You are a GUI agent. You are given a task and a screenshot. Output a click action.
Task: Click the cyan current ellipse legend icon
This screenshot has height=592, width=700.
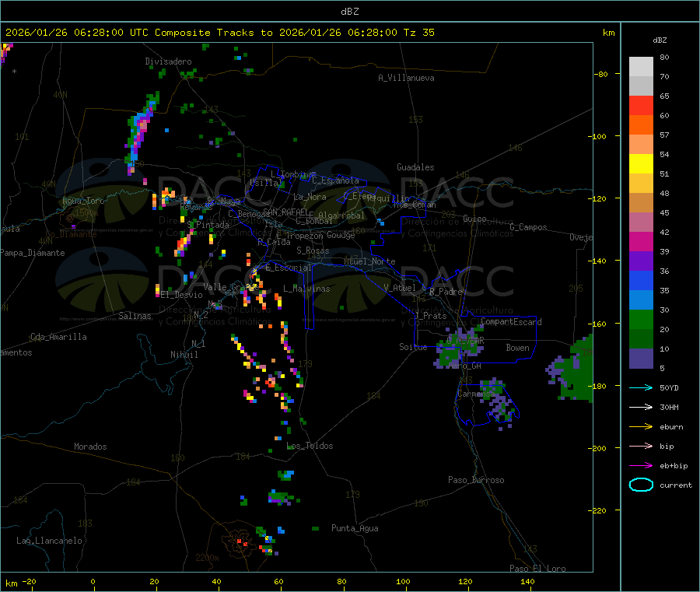tap(641, 485)
